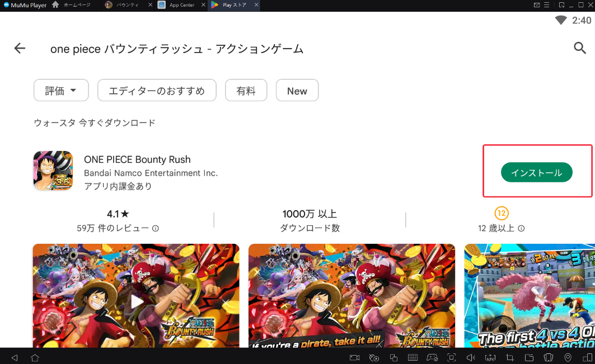
Task: Open the crop tool in bottom toolbar
Action: tap(510, 357)
